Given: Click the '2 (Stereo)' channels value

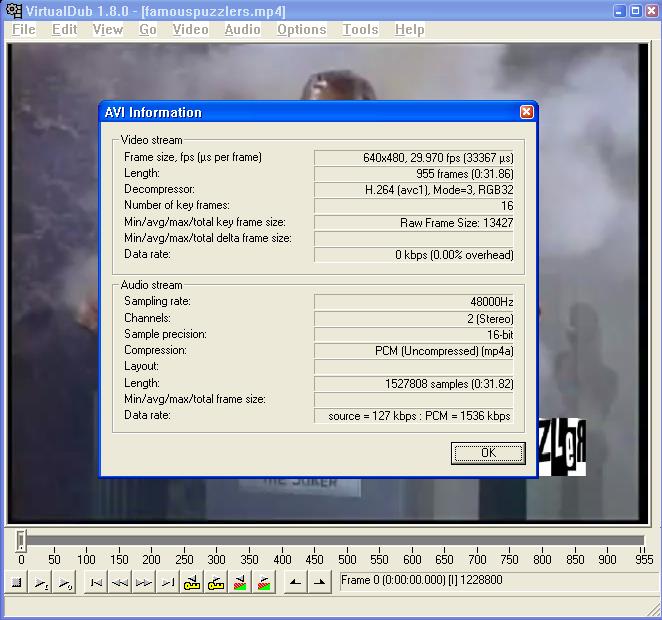Looking at the screenshot, I should (414, 319).
